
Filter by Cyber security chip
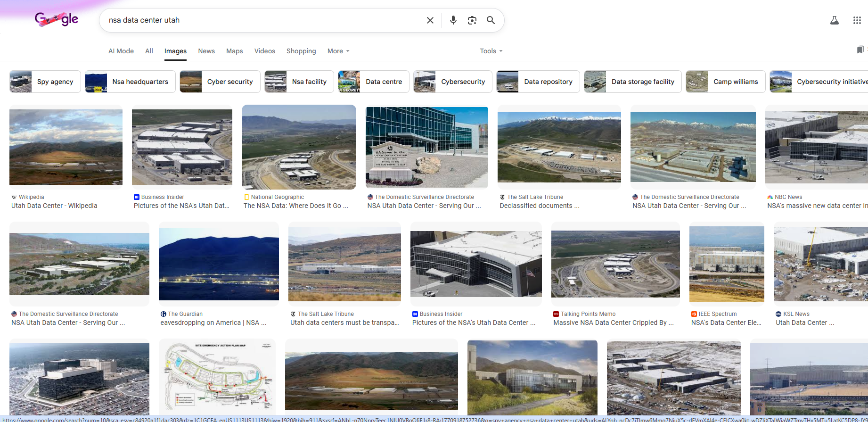tap(220, 82)
